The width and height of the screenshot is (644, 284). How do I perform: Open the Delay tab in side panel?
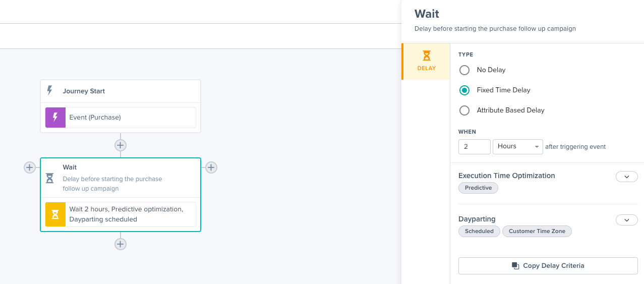(x=426, y=62)
